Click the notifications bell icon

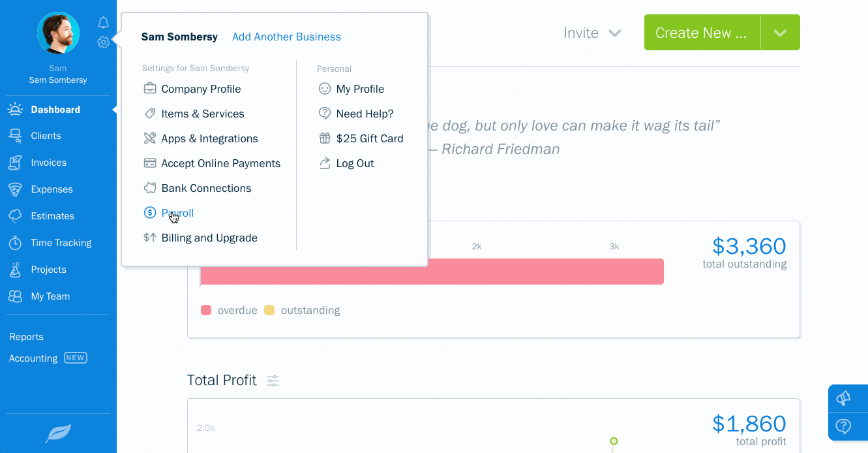pyautogui.click(x=103, y=23)
